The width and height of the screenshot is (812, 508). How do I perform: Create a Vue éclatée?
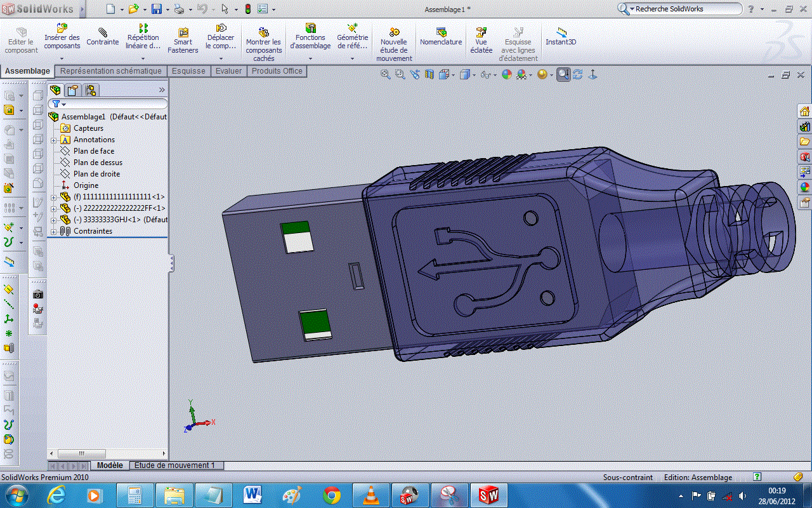click(481, 39)
